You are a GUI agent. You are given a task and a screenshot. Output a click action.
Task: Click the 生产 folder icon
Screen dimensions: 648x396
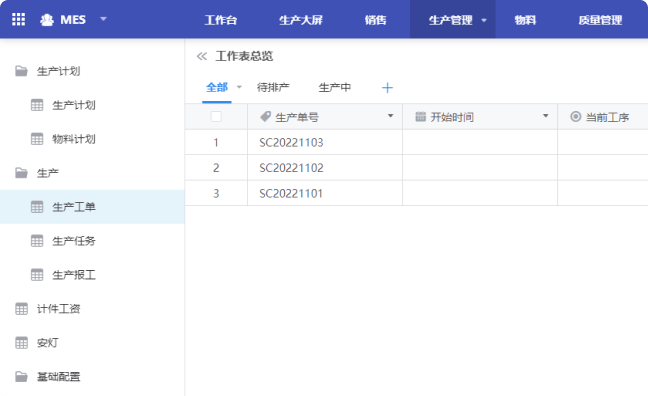[21, 173]
